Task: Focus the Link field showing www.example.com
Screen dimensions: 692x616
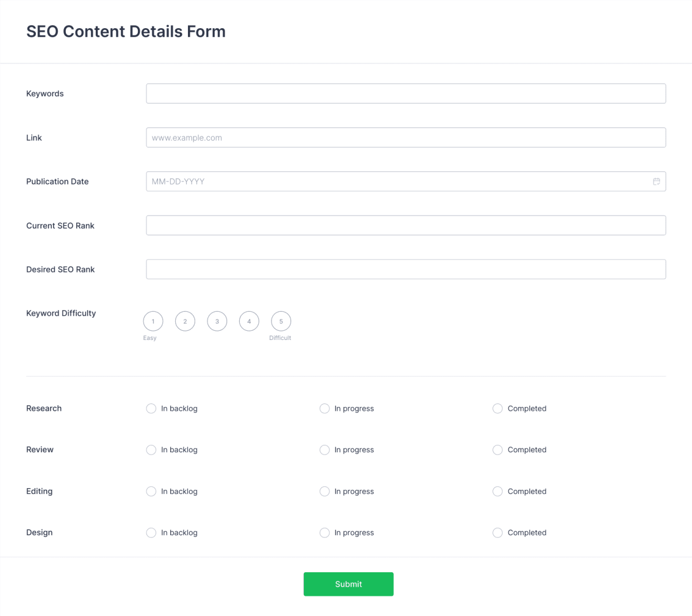Action: point(406,137)
